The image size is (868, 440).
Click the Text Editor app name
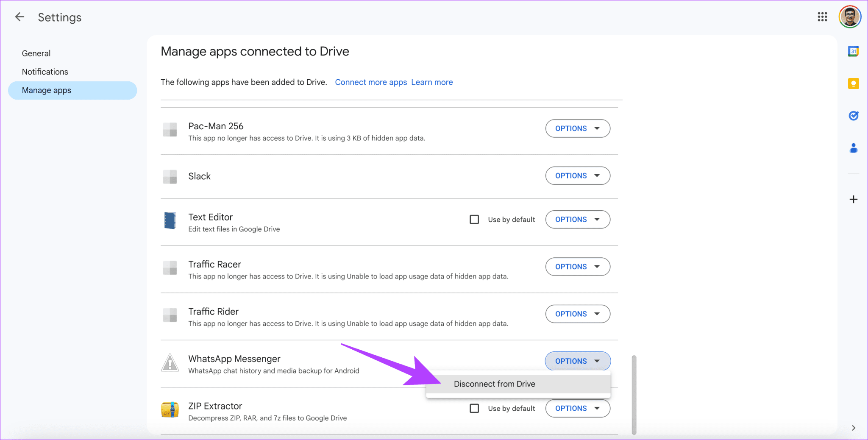(210, 217)
